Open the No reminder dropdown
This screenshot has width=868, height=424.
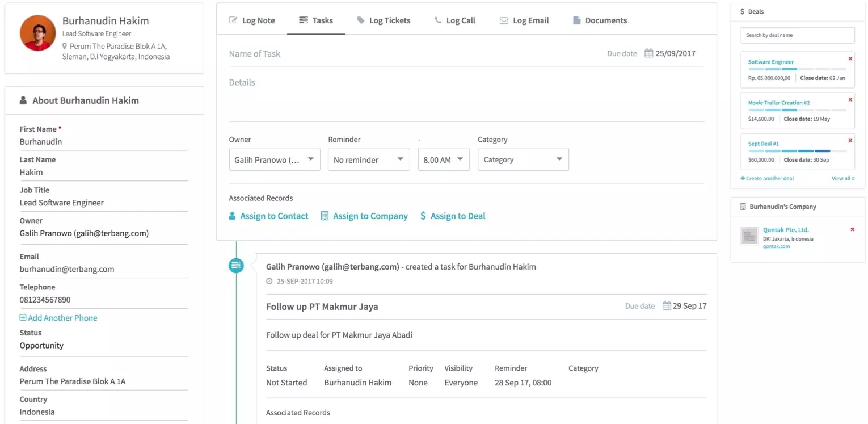369,159
